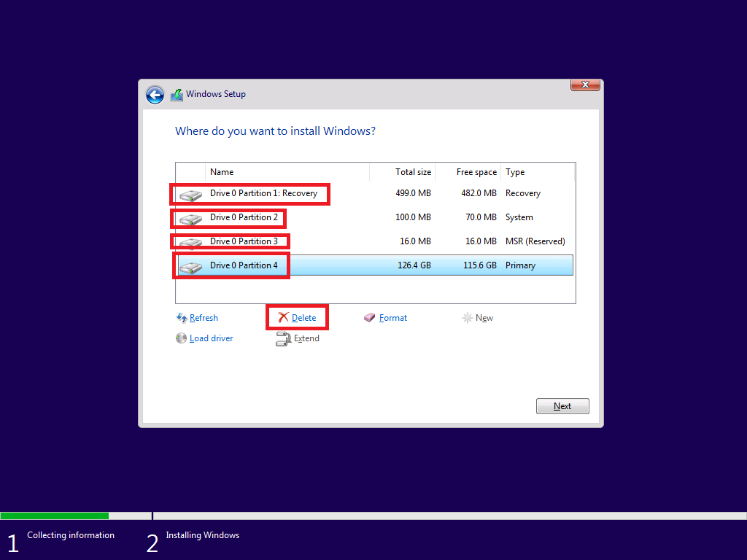Click the Total size column header
This screenshot has height=560, width=747.
[x=403, y=172]
